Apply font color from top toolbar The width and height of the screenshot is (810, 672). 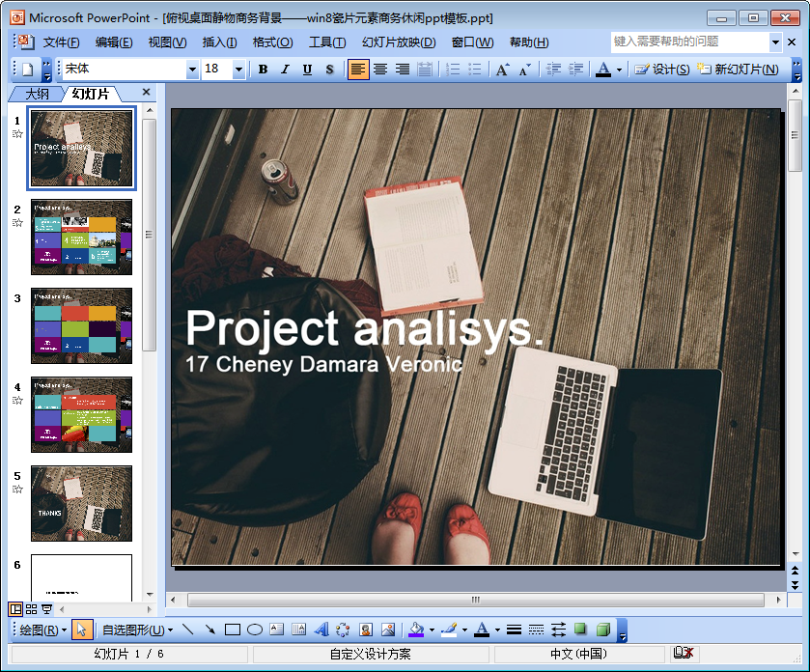pyautogui.click(x=603, y=70)
